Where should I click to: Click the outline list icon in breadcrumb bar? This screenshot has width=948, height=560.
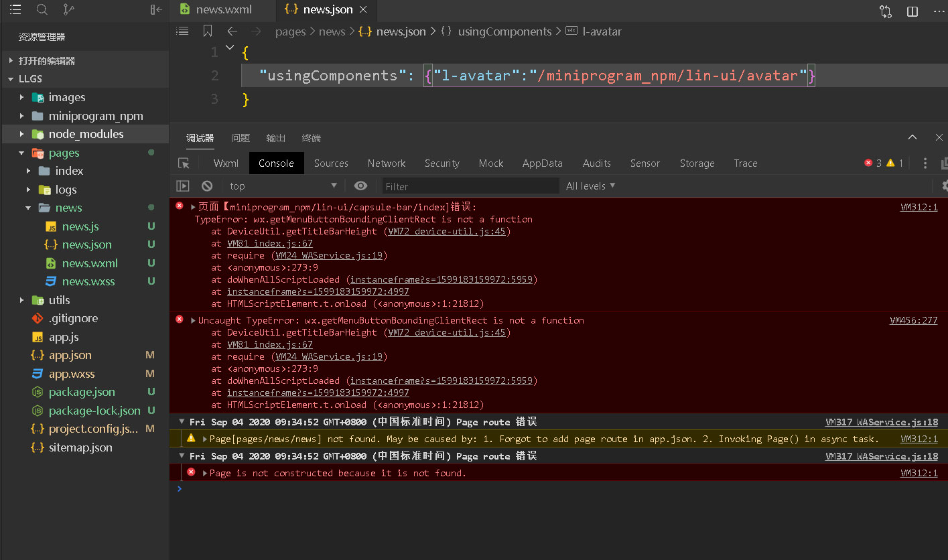point(182,31)
